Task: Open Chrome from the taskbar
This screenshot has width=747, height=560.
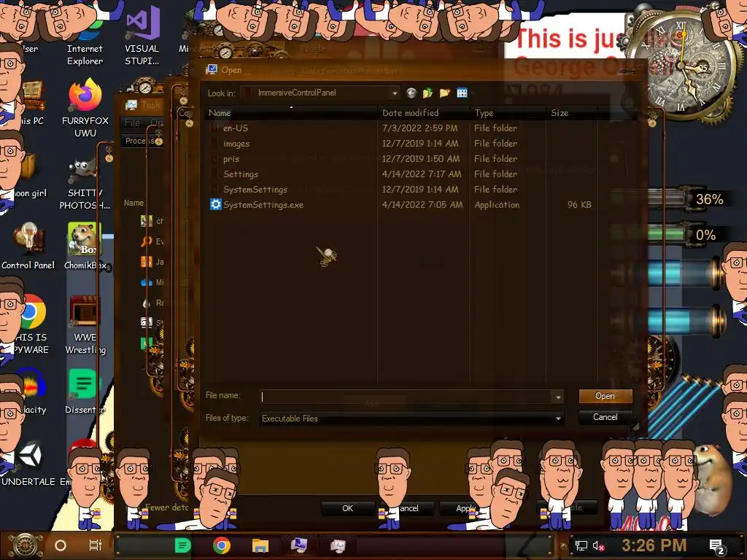Action: 222,545
